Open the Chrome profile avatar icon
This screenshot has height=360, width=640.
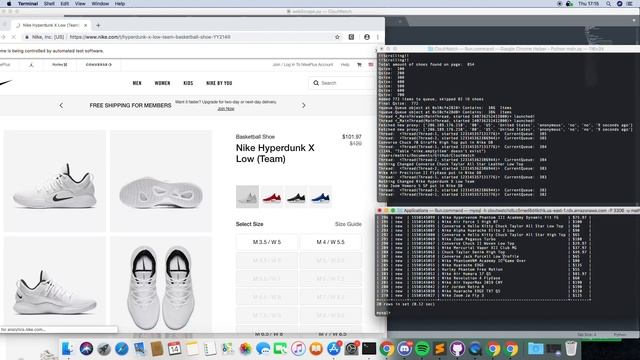(367, 37)
